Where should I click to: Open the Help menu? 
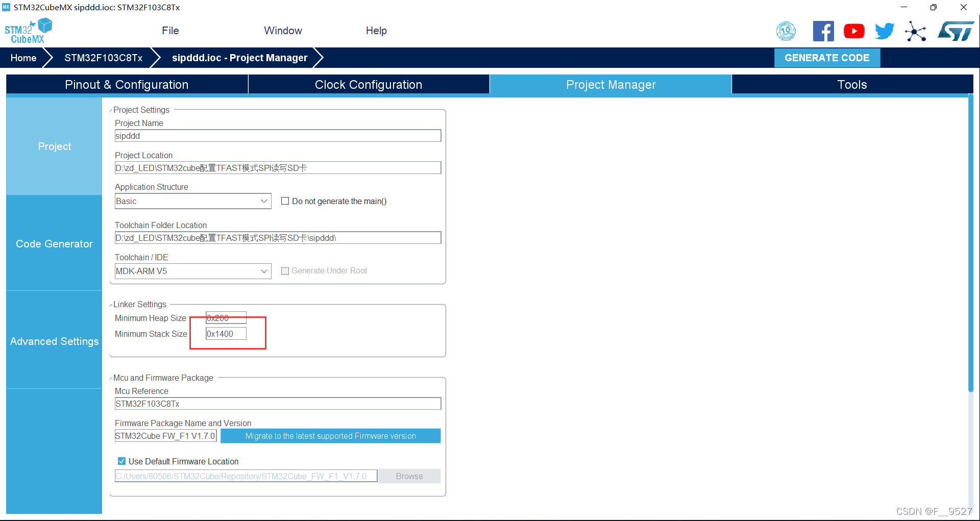coord(376,31)
